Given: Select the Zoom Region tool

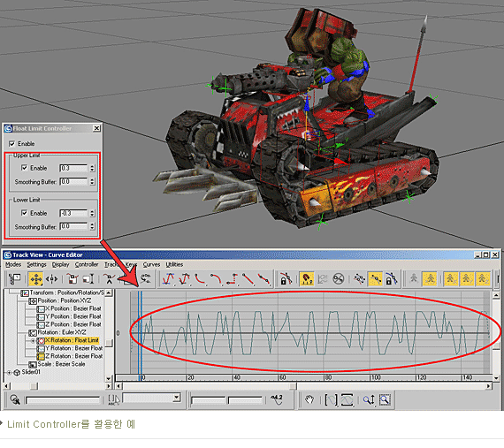Looking at the screenshot, I should [x=385, y=399].
